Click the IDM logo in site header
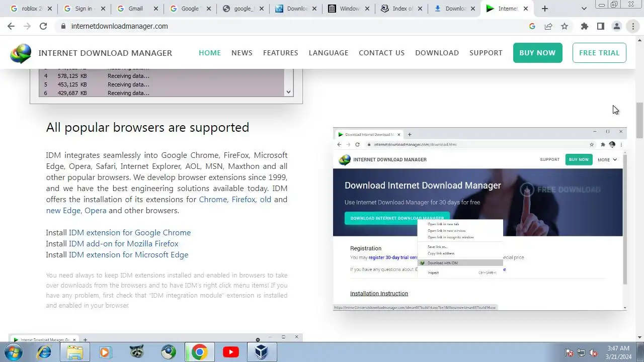This screenshot has height=362, width=644. click(21, 53)
